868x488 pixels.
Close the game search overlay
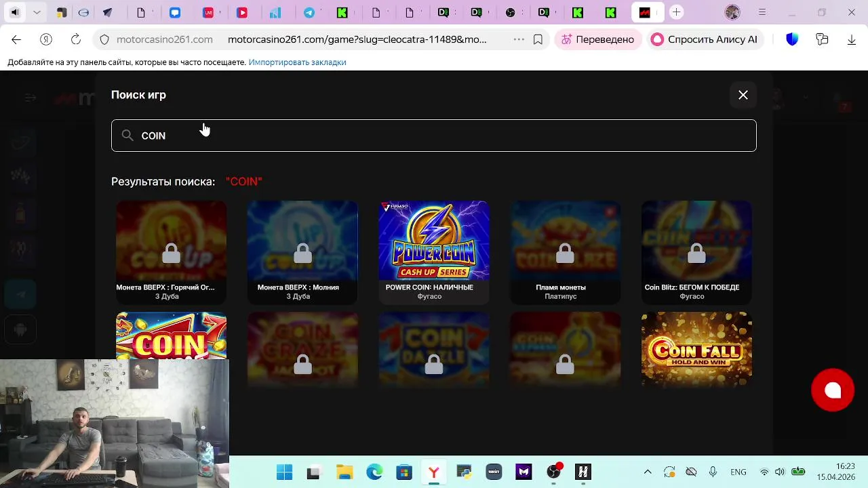[743, 95]
